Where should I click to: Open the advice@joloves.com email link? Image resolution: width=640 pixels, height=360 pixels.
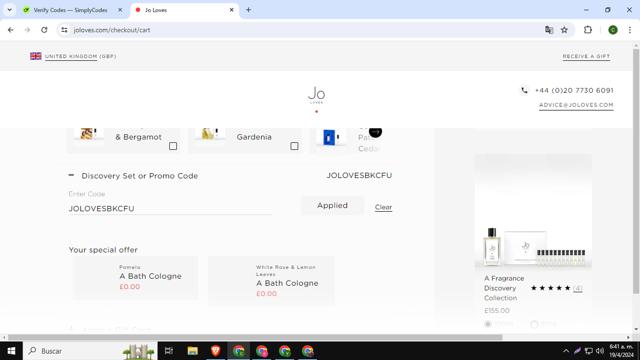point(576,105)
